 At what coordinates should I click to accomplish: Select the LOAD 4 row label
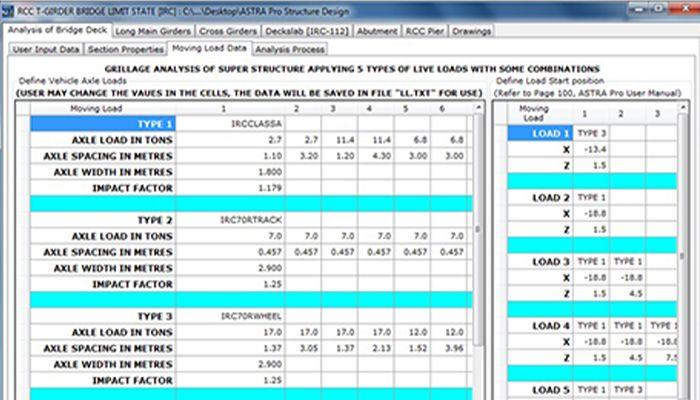tap(540, 326)
